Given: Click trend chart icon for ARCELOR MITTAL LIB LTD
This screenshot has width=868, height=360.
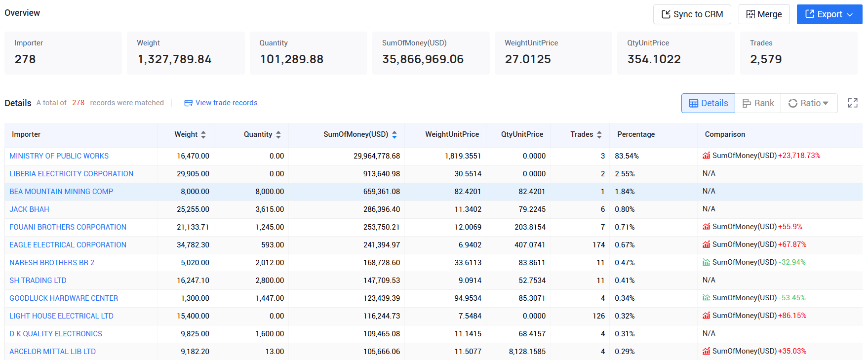Looking at the screenshot, I should coord(707,351).
